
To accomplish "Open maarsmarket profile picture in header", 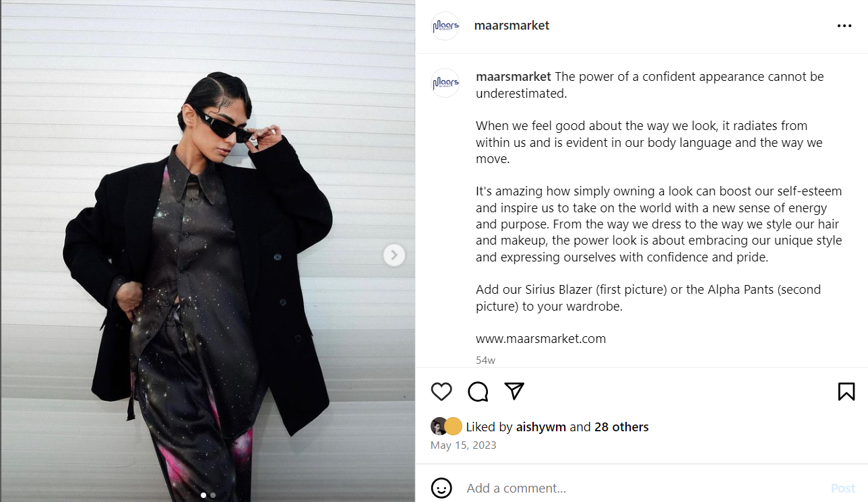I will click(x=445, y=26).
